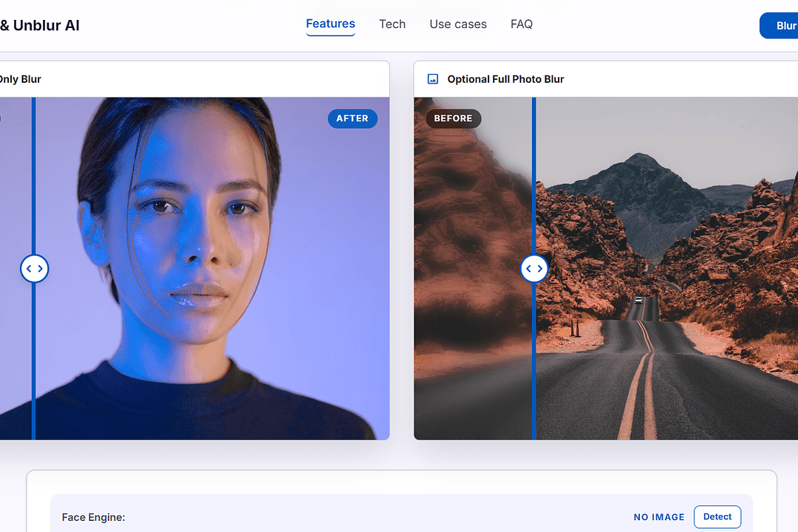Open the Tech nav item
Image resolution: width=798 pixels, height=532 pixels.
point(392,24)
